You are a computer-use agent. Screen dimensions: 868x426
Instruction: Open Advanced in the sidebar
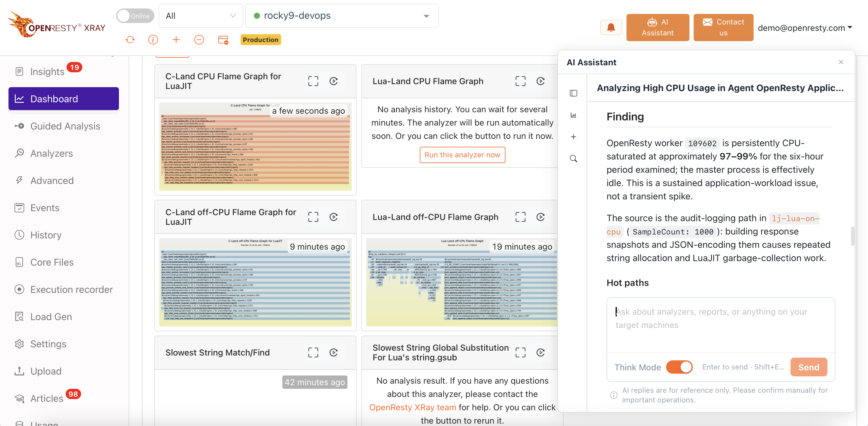coord(64,181)
